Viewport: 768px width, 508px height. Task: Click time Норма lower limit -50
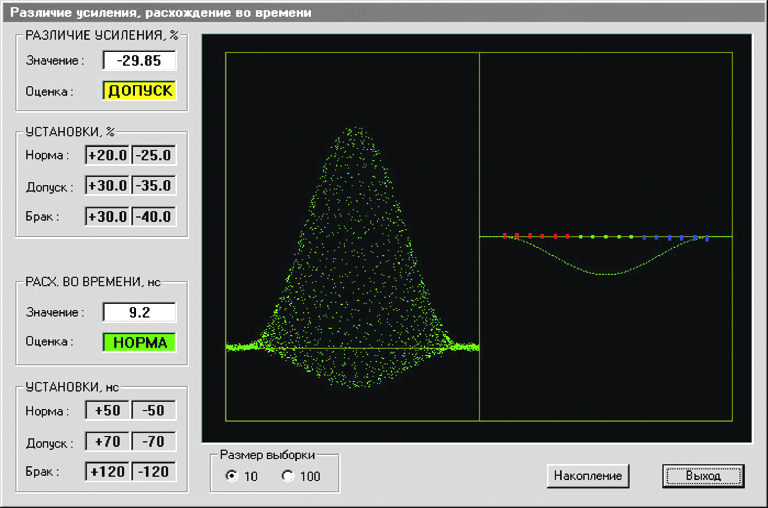tap(153, 411)
